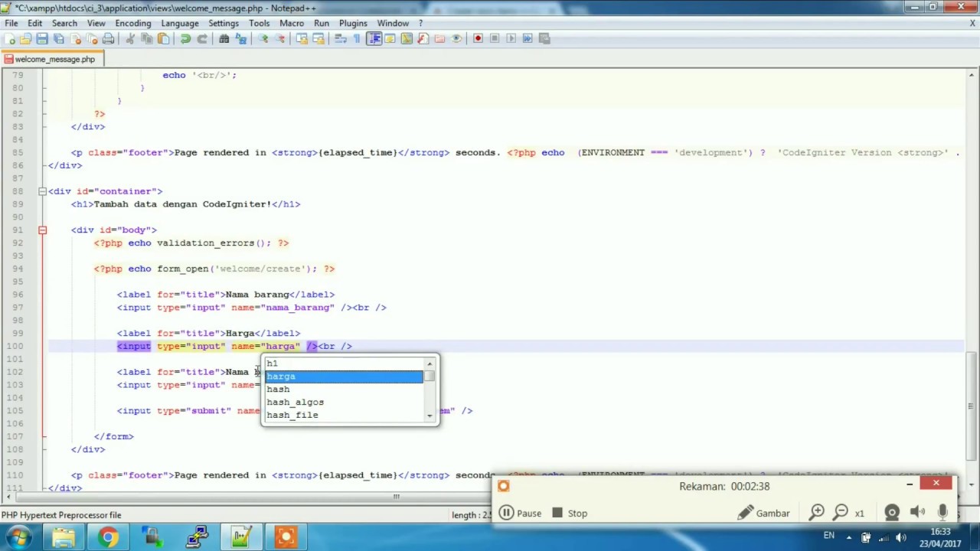980x551 pixels.
Task: Choose 'hash' from autocomplete list
Action: [344, 390]
